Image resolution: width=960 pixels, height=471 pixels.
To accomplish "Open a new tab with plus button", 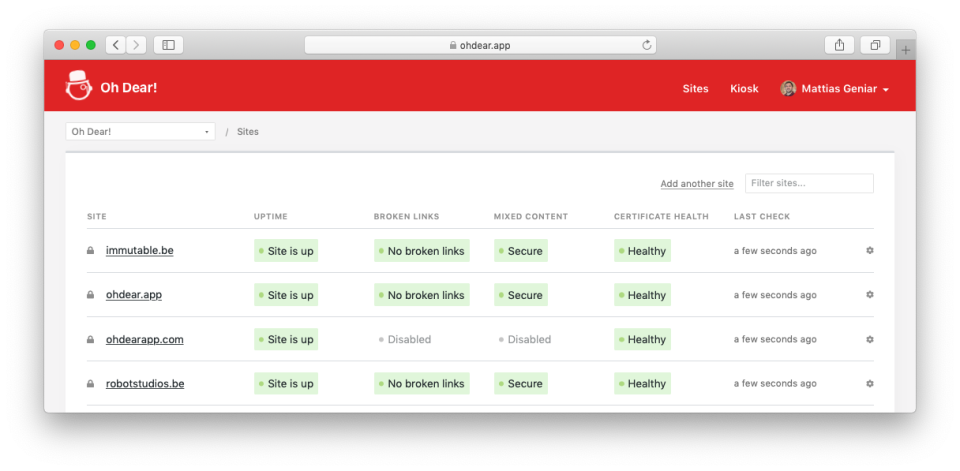I will [x=906, y=50].
